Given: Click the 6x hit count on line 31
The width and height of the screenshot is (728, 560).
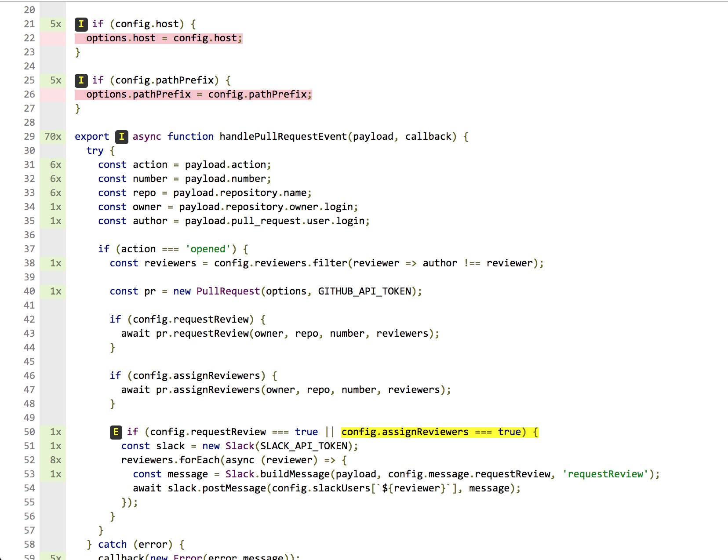Looking at the screenshot, I should tap(56, 165).
